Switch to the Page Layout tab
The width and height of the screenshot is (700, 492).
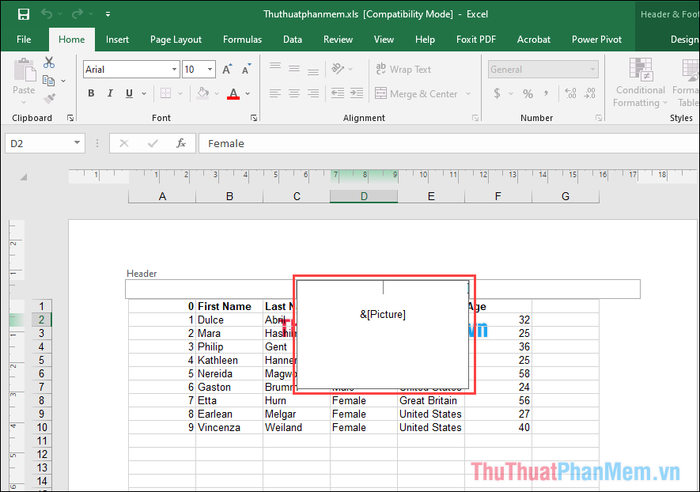point(175,40)
